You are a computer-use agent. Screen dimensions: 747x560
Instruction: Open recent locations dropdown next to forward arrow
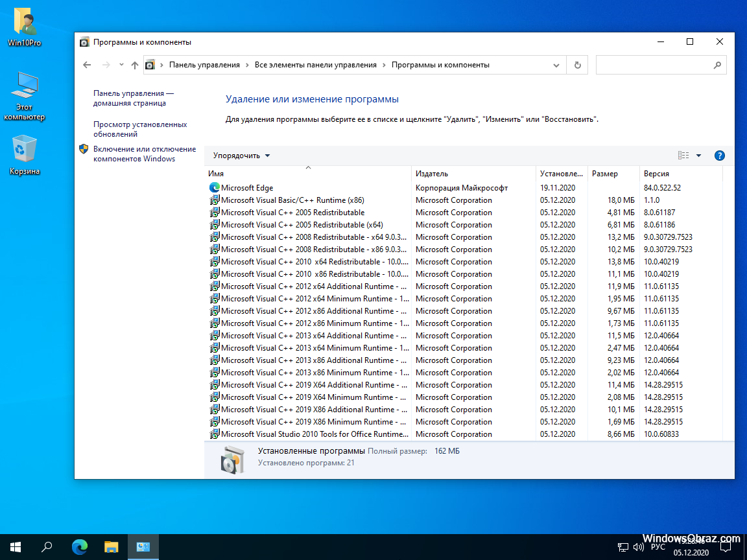[121, 65]
